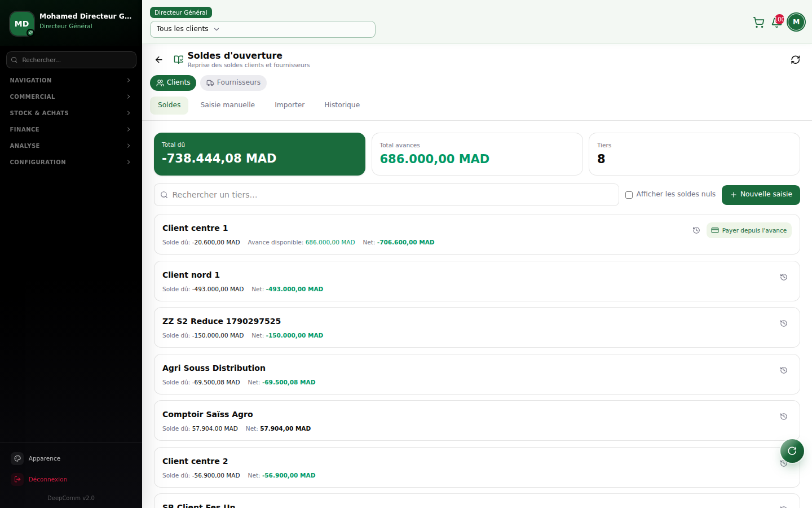Select the Fournisseurs pill tab
Viewport: 812px width, 508px height.
[233, 83]
